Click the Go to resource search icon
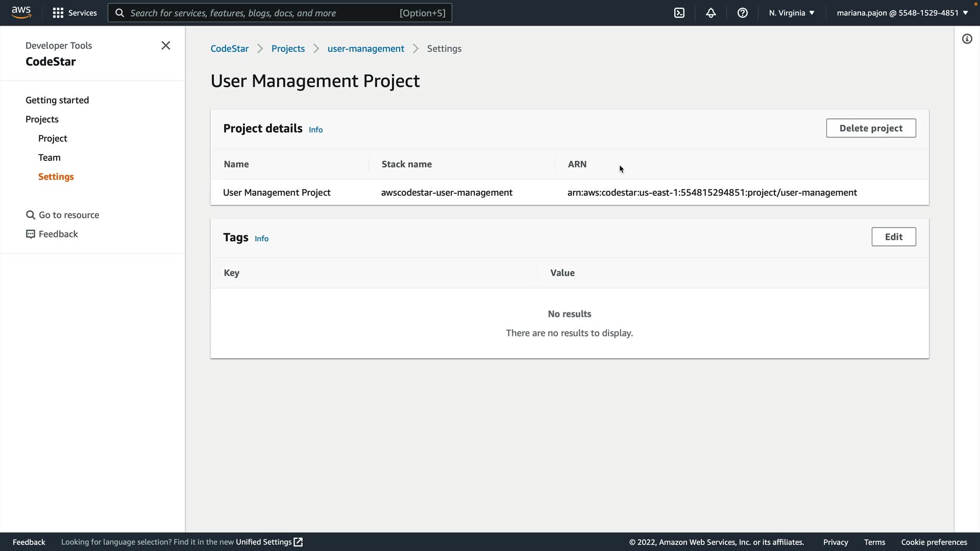980x551 pixels. coord(31,215)
